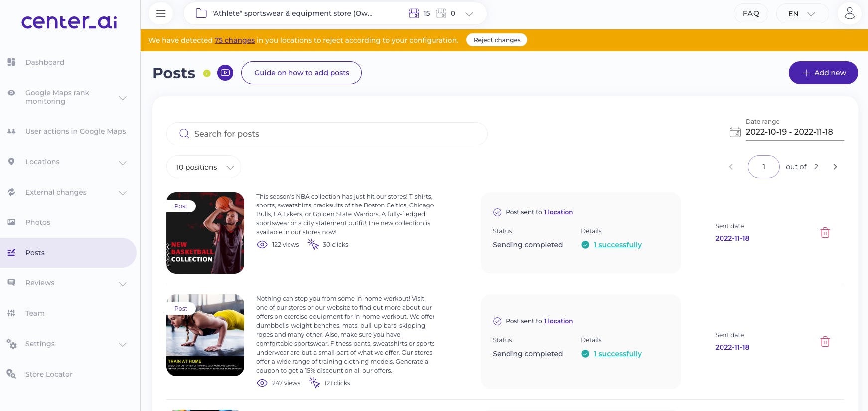Go to next page of posts
The image size is (868, 411).
(x=835, y=167)
